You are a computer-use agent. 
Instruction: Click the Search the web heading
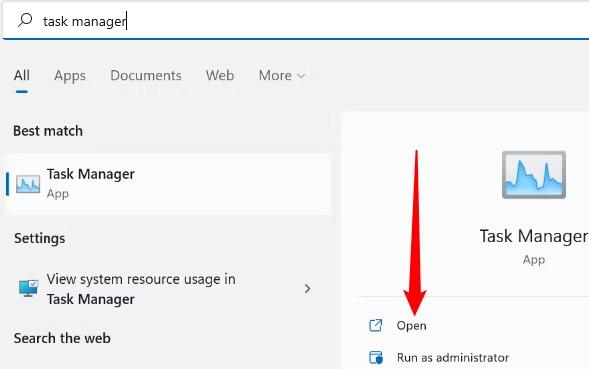click(x=62, y=338)
